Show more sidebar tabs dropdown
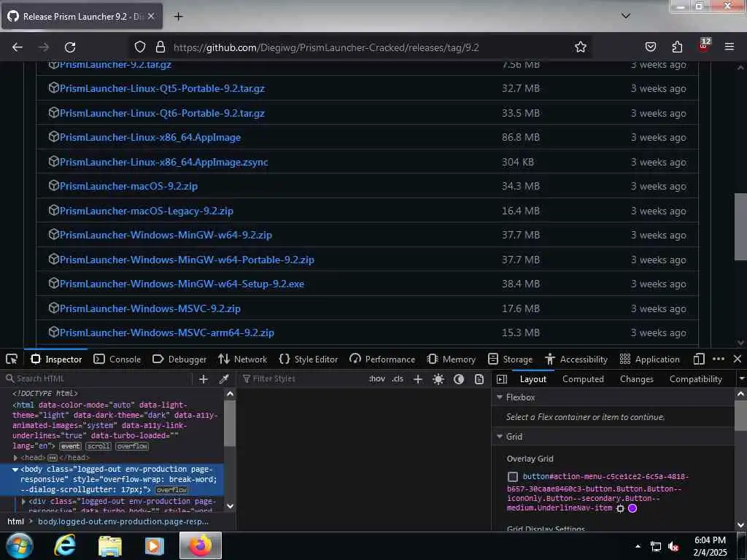The width and height of the screenshot is (747, 560). pyautogui.click(x=741, y=379)
